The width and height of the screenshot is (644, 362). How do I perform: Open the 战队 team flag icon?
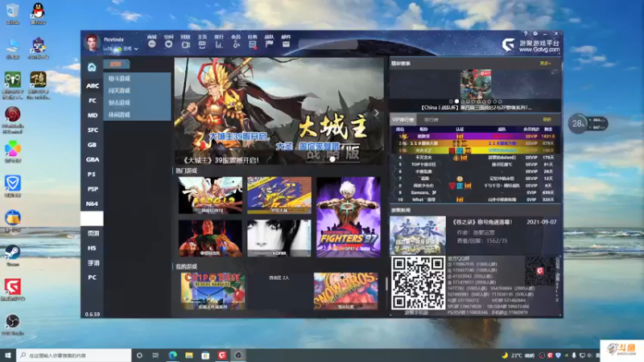(x=269, y=44)
